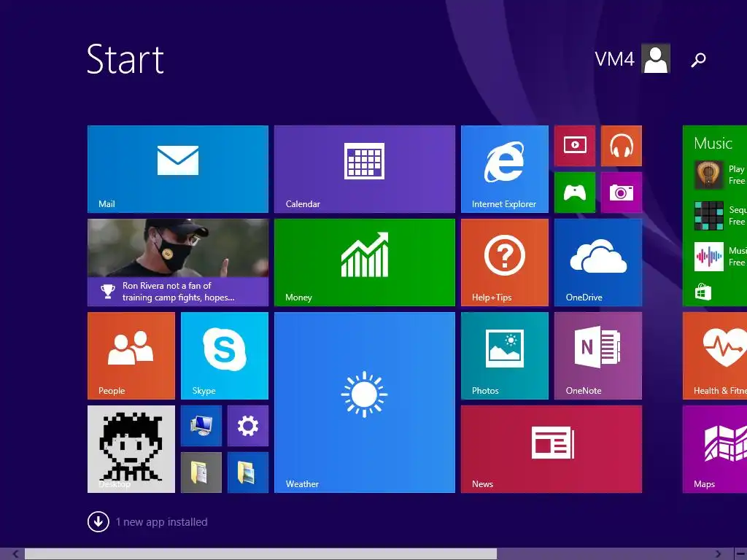
Task: Click the search magnifier icon
Action: click(698, 60)
